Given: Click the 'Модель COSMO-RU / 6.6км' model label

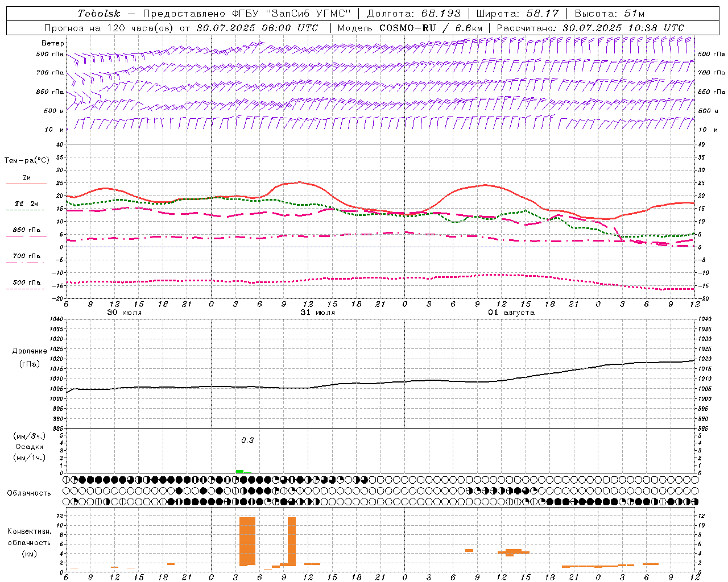Looking at the screenshot, I should coord(409,28).
